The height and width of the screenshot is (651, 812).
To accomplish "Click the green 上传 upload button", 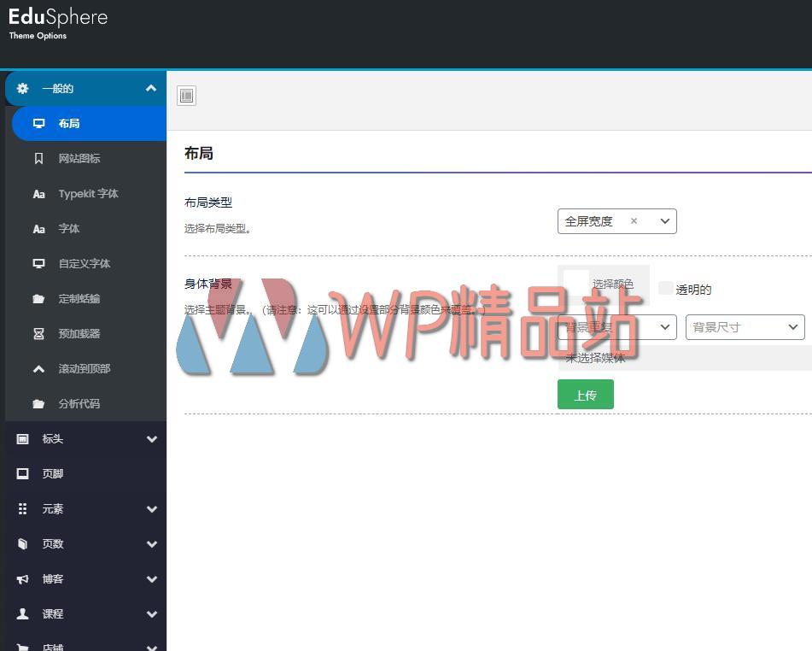I will tap(586, 394).
